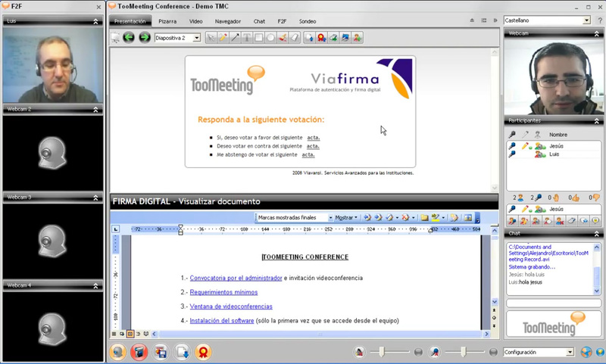Switch to the Chat tab
The height and width of the screenshot is (364, 606).
point(259,21)
